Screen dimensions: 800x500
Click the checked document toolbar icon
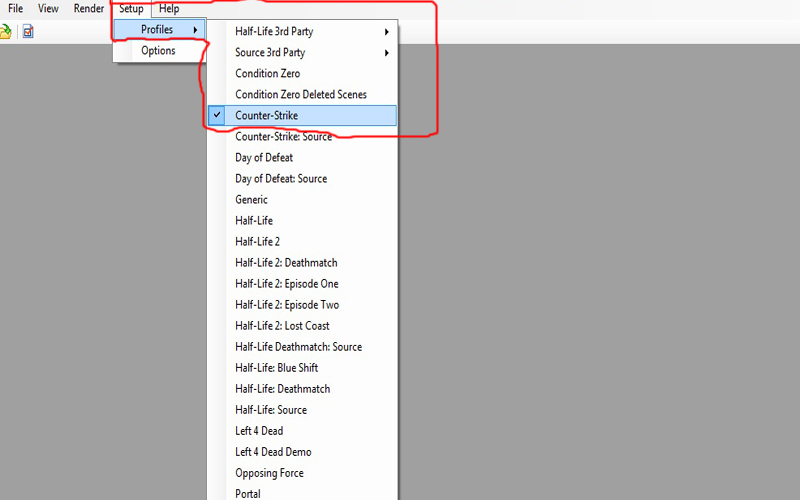[x=28, y=32]
